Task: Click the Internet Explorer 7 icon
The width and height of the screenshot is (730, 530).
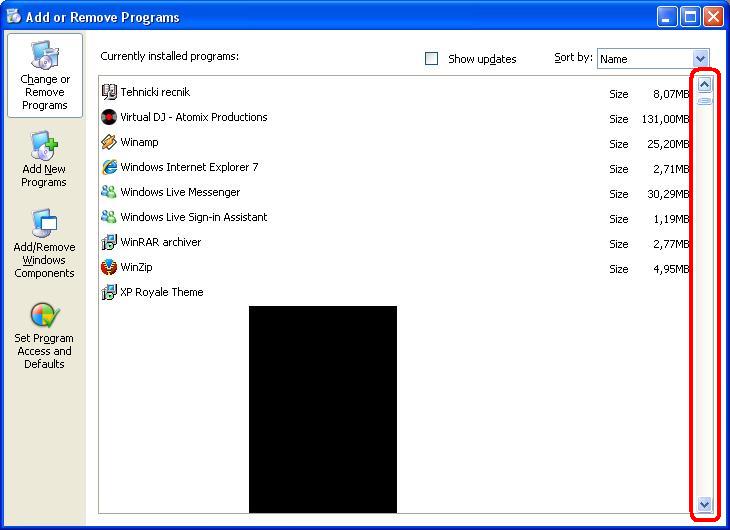Action: (x=109, y=167)
